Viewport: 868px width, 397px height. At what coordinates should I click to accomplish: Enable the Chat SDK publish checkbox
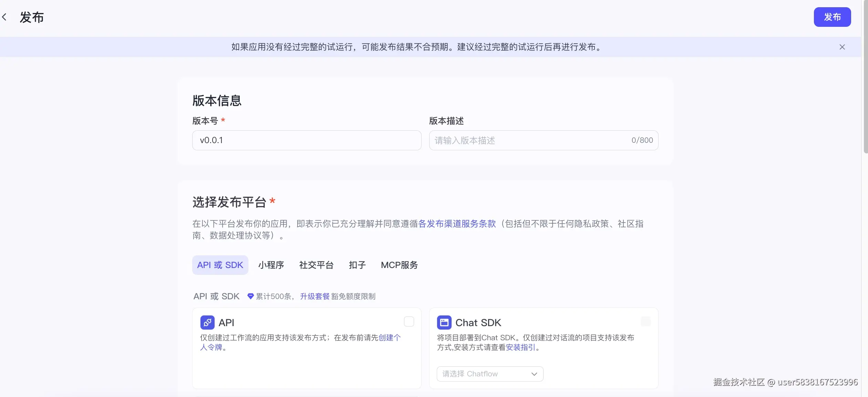click(645, 321)
